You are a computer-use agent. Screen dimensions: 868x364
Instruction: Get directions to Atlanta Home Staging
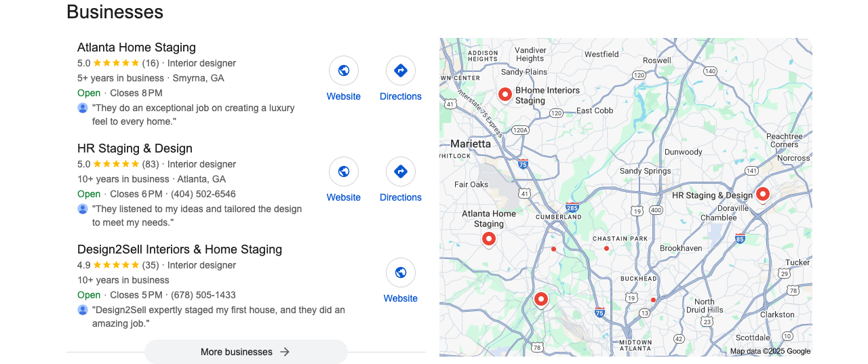click(x=401, y=70)
